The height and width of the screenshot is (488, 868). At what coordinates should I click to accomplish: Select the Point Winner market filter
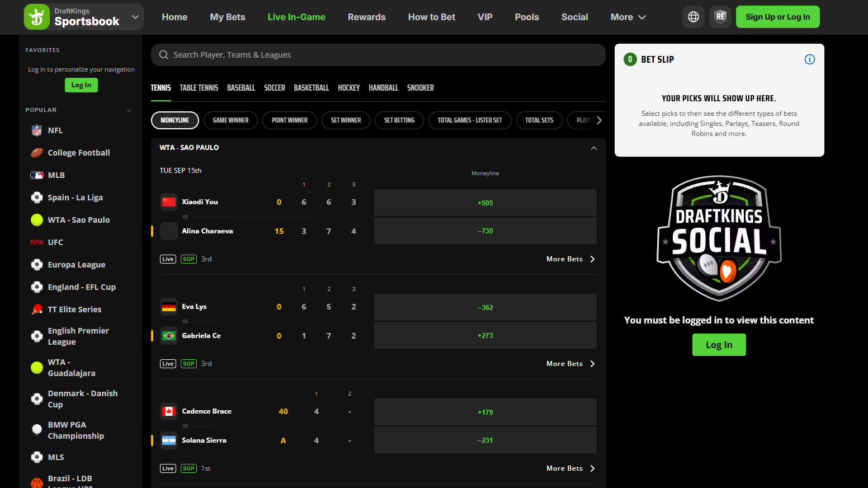click(x=290, y=120)
